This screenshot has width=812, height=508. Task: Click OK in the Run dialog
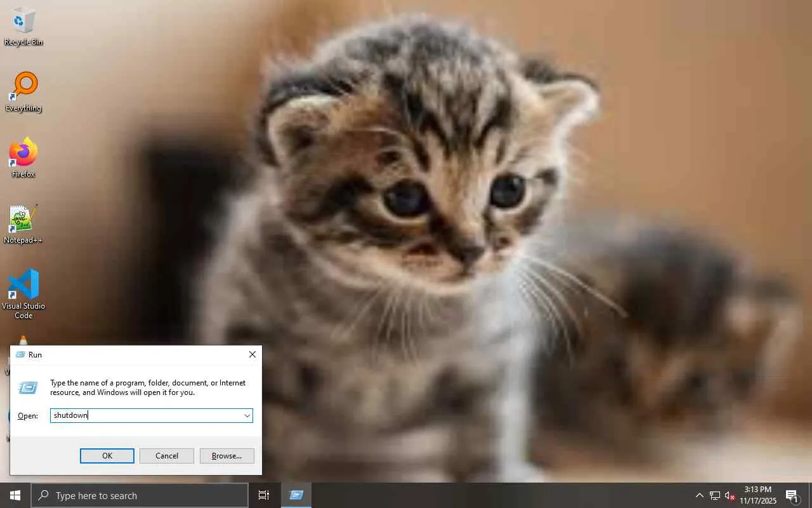[107, 456]
